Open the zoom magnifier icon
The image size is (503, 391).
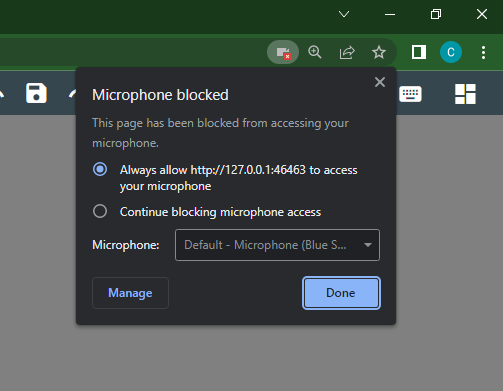[315, 52]
